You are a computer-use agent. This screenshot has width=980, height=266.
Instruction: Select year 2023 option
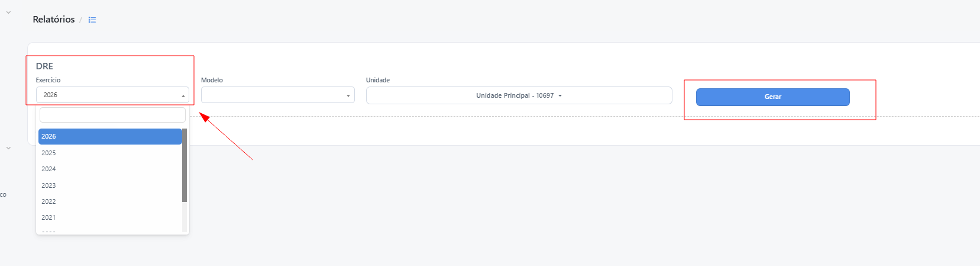point(110,185)
